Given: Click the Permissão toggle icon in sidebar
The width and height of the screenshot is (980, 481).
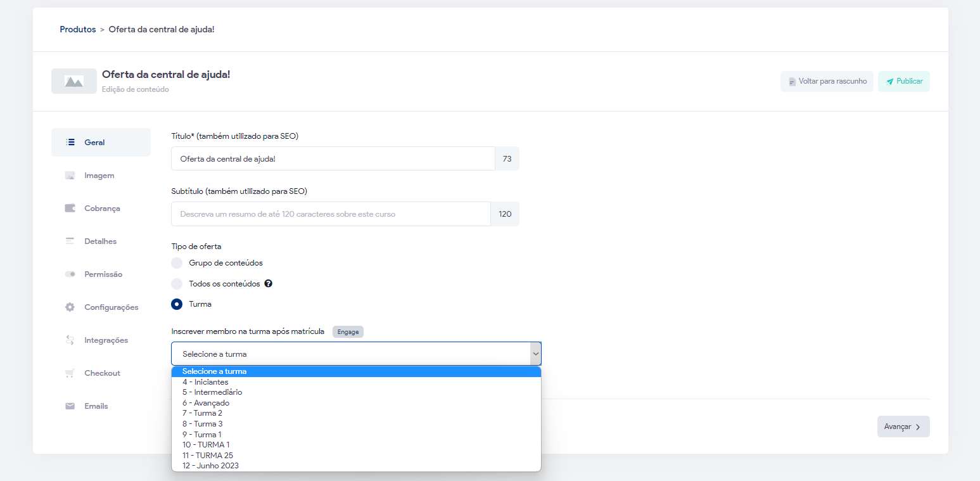Looking at the screenshot, I should (70, 274).
